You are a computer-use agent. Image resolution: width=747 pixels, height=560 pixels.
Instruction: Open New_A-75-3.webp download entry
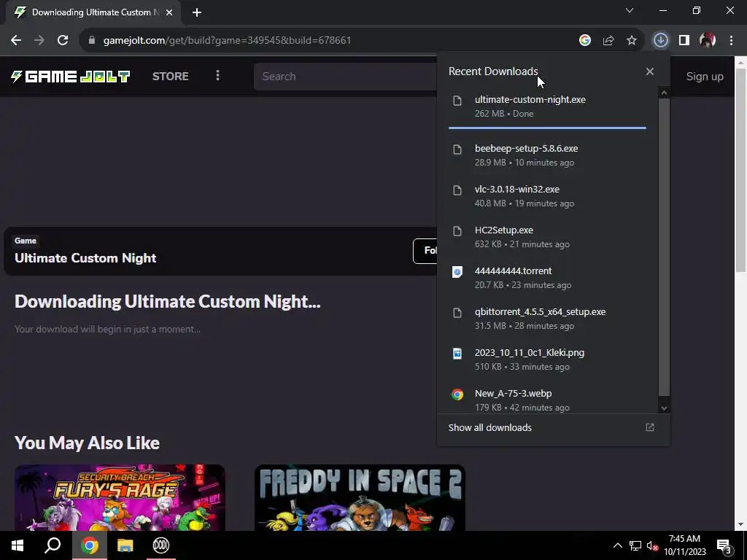[547, 400]
